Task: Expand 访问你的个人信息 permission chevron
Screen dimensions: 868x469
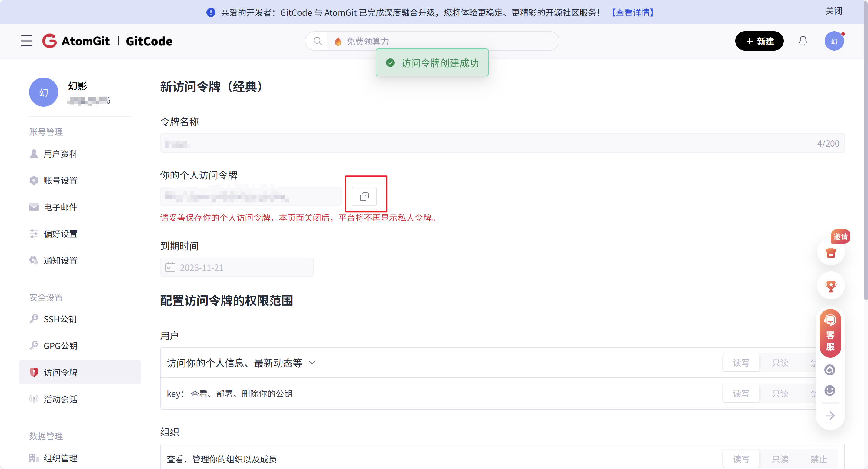Action: pyautogui.click(x=312, y=363)
